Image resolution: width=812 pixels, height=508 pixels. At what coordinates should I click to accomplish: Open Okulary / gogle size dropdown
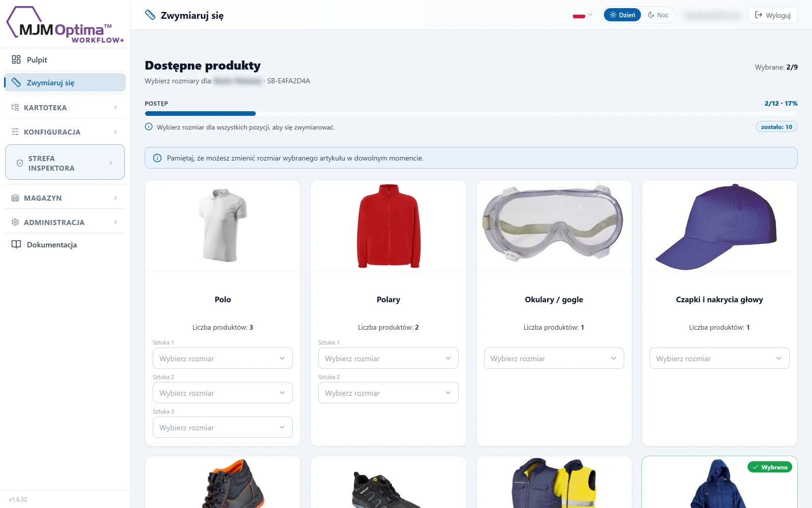click(x=554, y=358)
